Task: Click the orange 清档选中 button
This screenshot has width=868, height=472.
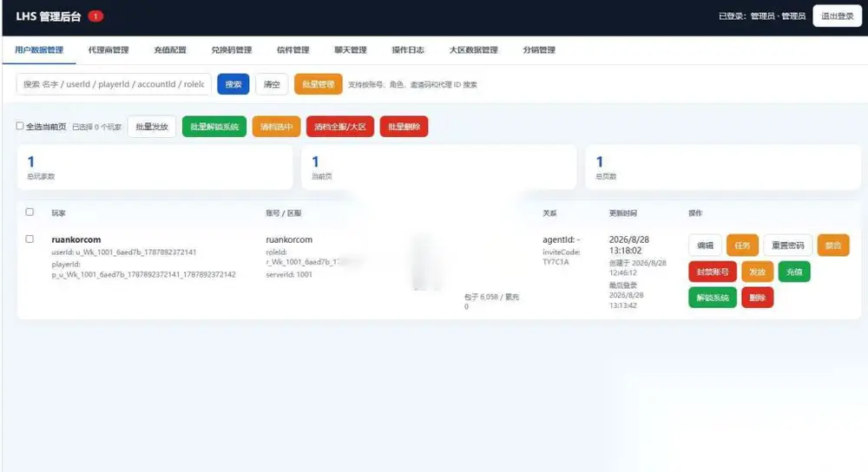Action: click(276, 127)
